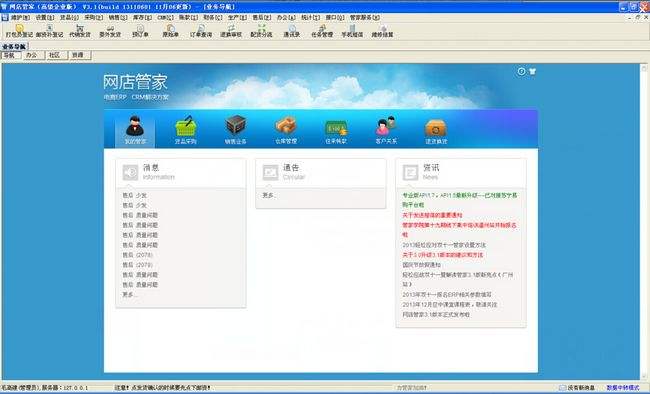Open the 代销发货 toolbar icon
Image resolution: width=650 pixels, height=394 pixels.
80,31
